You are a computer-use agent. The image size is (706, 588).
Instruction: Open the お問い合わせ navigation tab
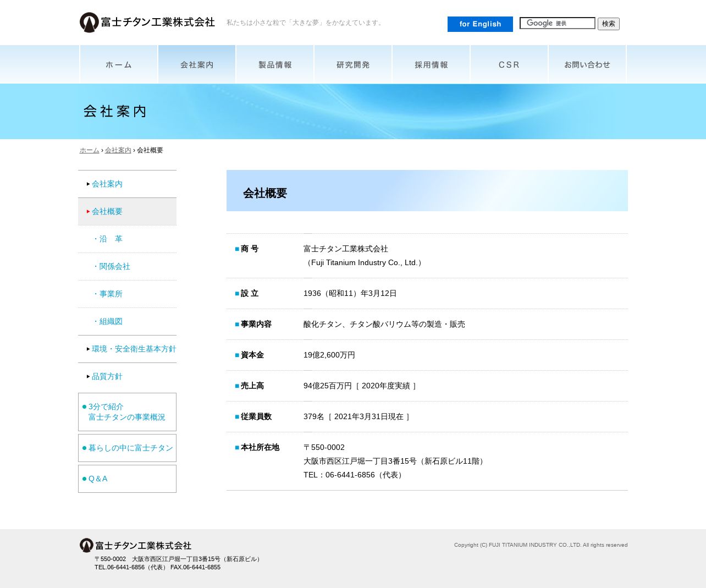tap(587, 64)
